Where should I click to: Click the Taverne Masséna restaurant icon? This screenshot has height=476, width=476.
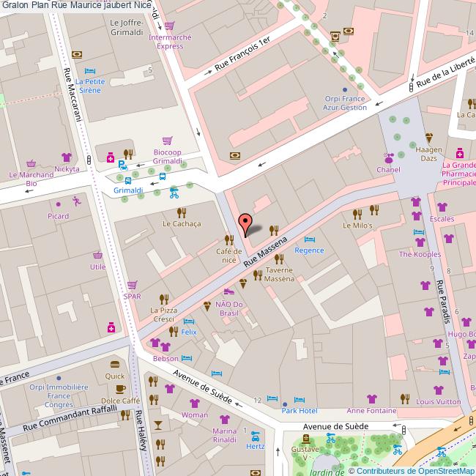(x=257, y=275)
